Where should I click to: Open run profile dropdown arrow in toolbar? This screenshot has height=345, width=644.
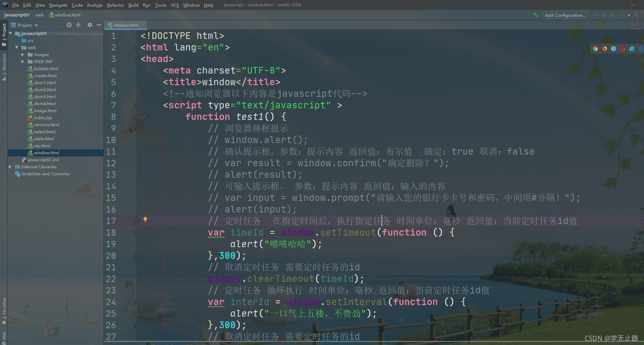click(x=629, y=15)
